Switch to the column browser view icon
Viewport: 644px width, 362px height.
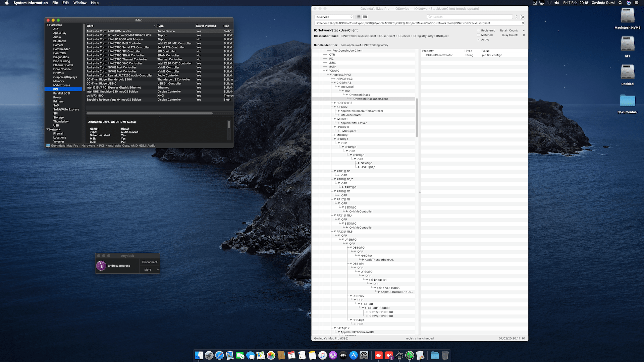pos(365,17)
